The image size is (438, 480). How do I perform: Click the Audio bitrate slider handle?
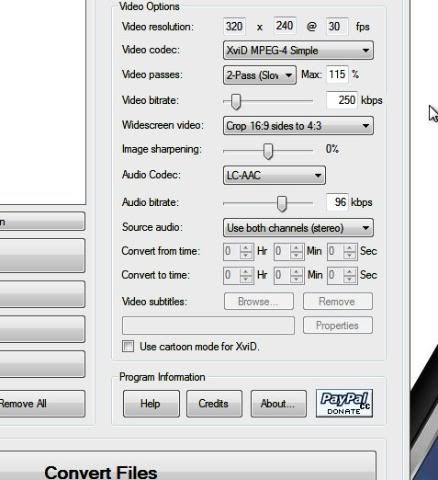coord(282,203)
